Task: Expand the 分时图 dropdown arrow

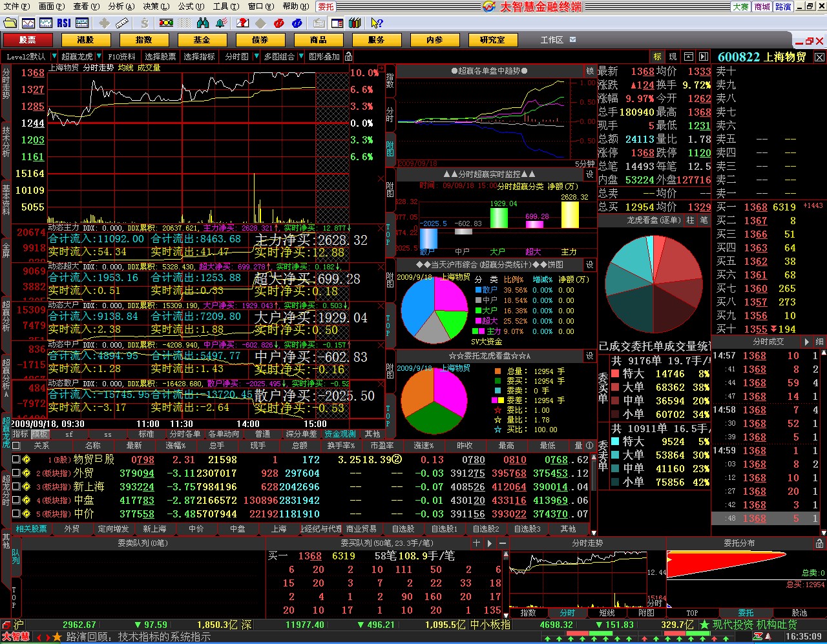Action: tap(255, 57)
